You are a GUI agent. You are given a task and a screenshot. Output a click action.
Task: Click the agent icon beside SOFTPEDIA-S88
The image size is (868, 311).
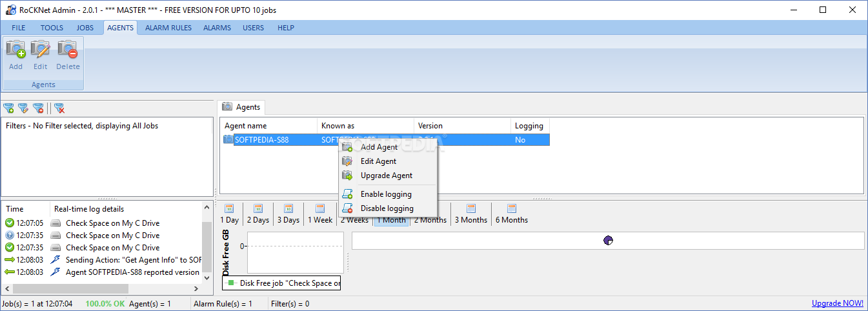pos(228,140)
